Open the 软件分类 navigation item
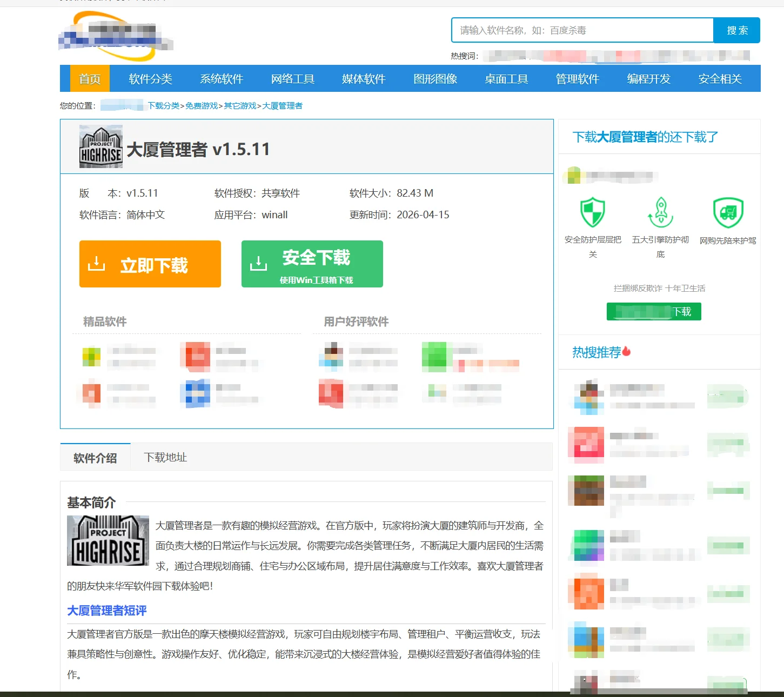The width and height of the screenshot is (784, 697). click(x=150, y=79)
